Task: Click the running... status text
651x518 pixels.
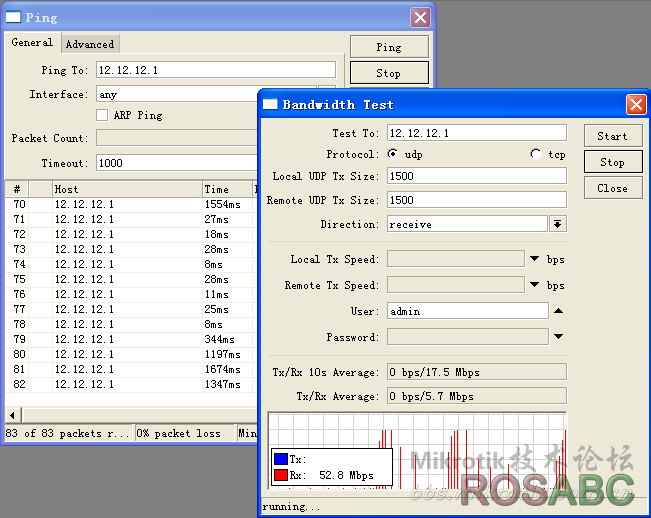Action: click(291, 506)
